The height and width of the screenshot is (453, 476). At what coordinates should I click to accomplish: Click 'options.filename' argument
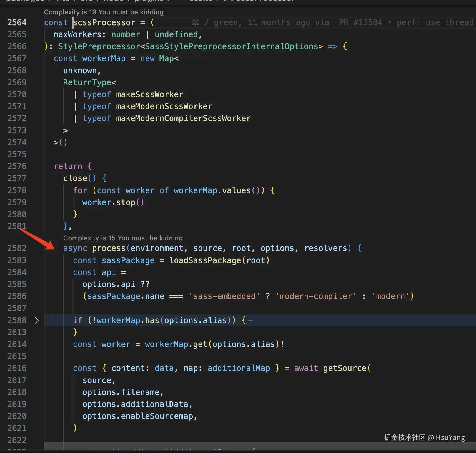click(121, 392)
